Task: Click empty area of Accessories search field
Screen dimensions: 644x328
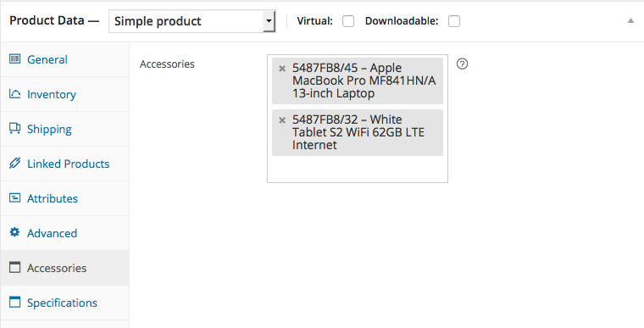Action: pos(358,170)
